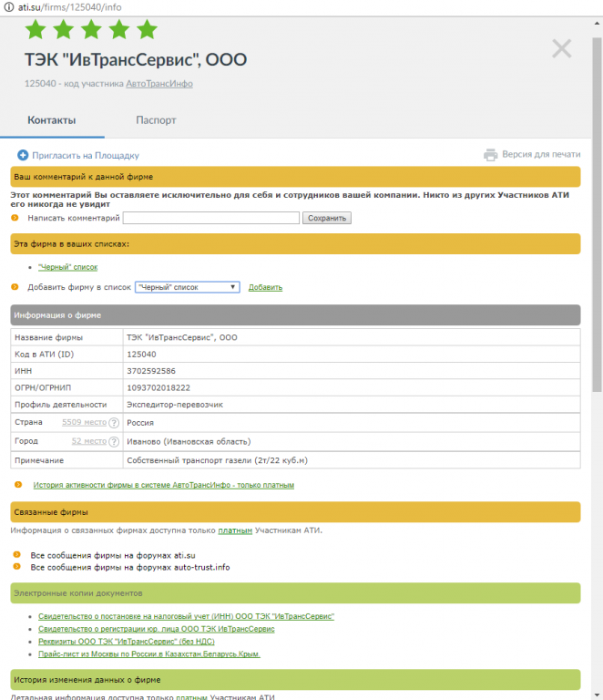This screenshot has height=700, width=603.
Task: Click the Связанные фирмы section header
Action: pyautogui.click(x=295, y=512)
